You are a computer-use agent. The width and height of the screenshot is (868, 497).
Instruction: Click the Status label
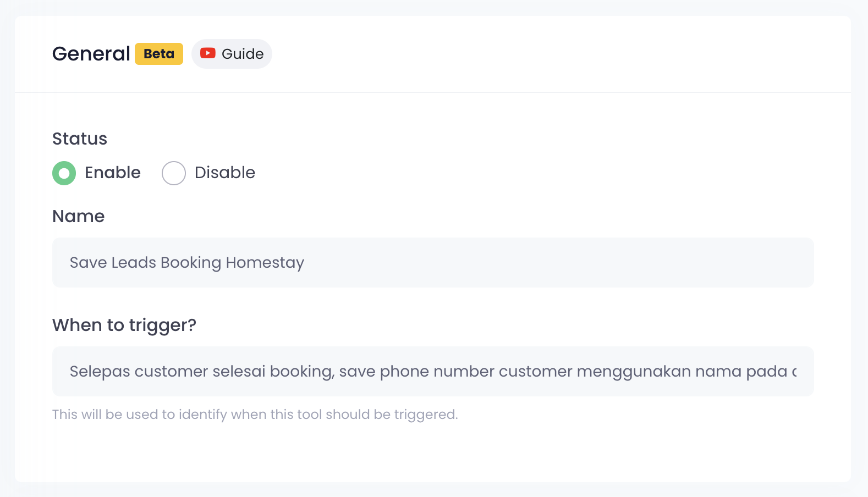[80, 139]
